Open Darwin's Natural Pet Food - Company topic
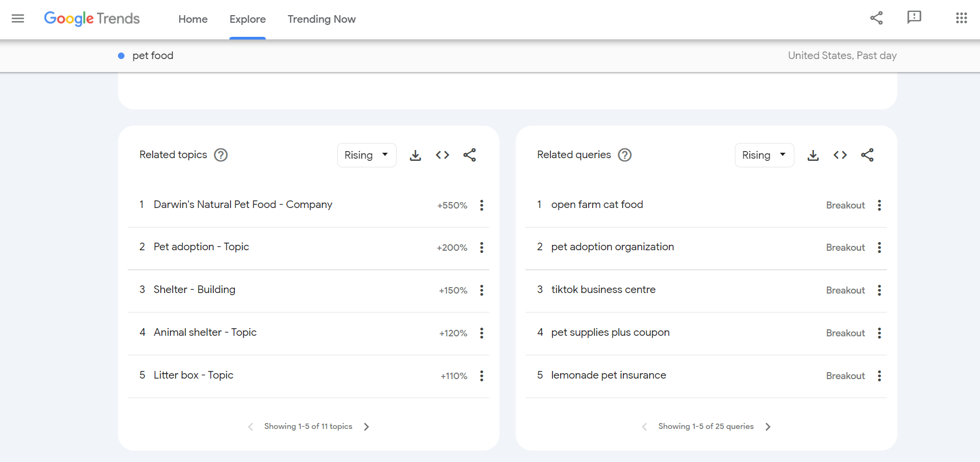The height and width of the screenshot is (462, 980). click(243, 204)
